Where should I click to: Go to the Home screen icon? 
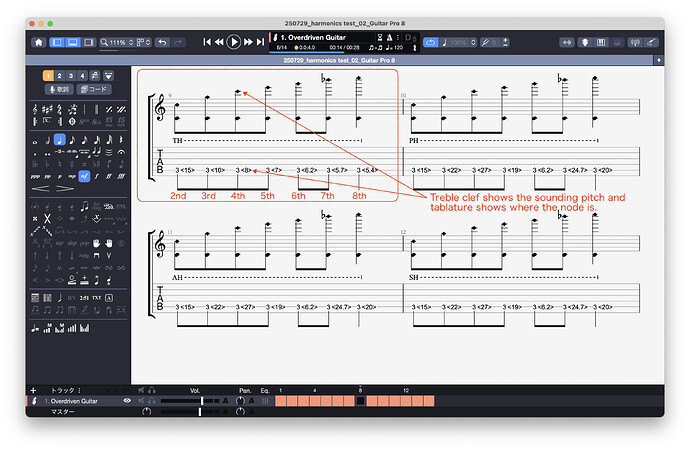click(39, 42)
